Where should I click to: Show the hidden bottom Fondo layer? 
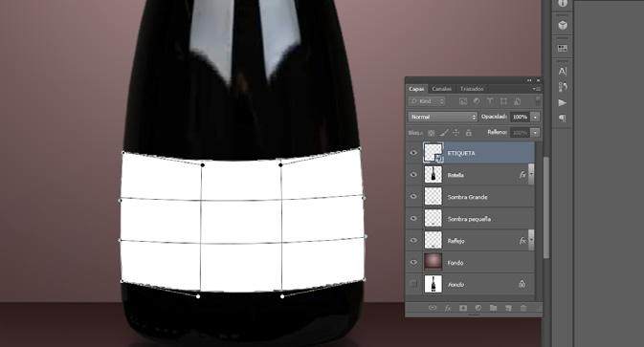413,284
